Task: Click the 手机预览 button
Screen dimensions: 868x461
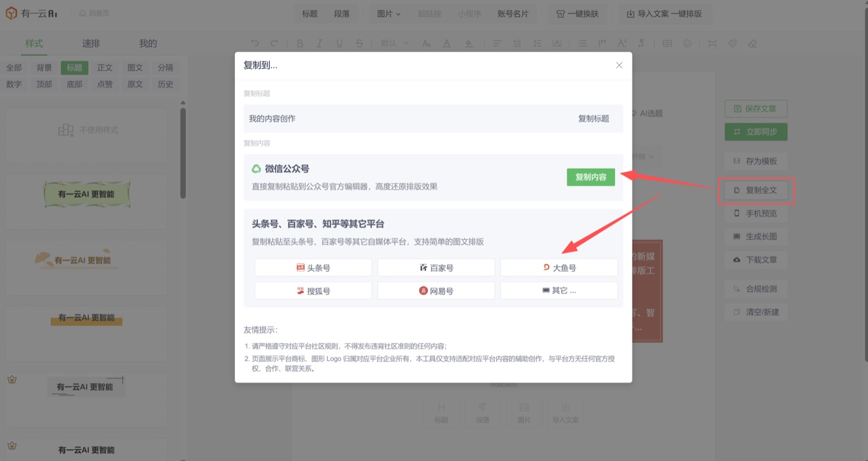Action: 756,213
